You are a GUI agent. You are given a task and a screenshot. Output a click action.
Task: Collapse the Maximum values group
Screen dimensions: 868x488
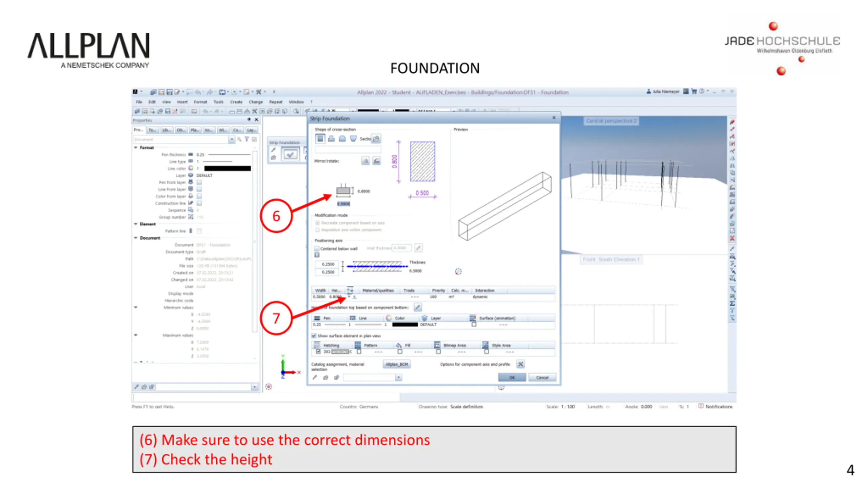[x=136, y=335]
